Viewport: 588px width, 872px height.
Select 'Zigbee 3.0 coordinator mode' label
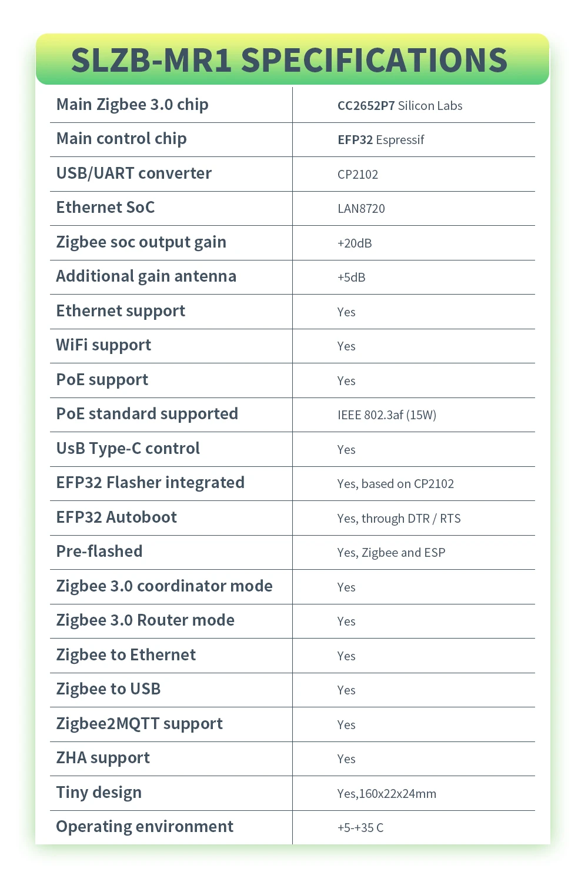click(164, 586)
